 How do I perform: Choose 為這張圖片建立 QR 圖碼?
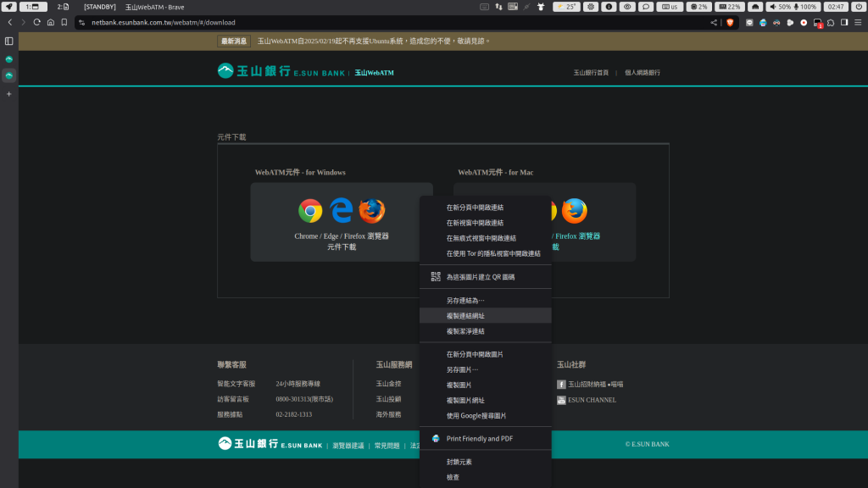486,277
